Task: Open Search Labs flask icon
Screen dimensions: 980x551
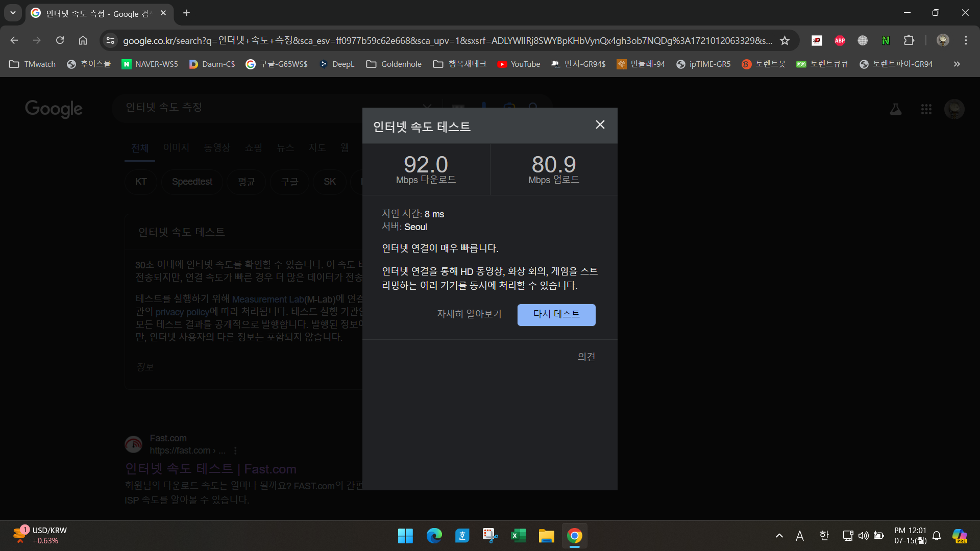Action: 896,109
